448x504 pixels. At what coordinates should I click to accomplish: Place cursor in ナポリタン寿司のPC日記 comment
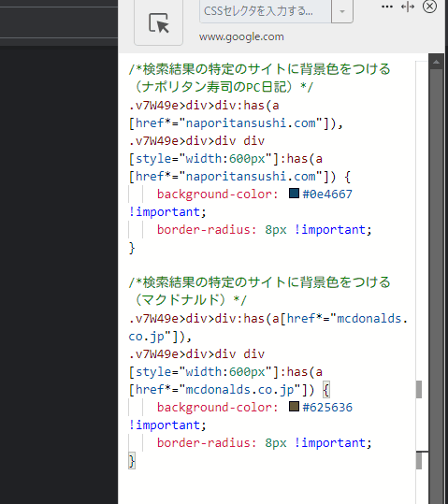point(222,87)
